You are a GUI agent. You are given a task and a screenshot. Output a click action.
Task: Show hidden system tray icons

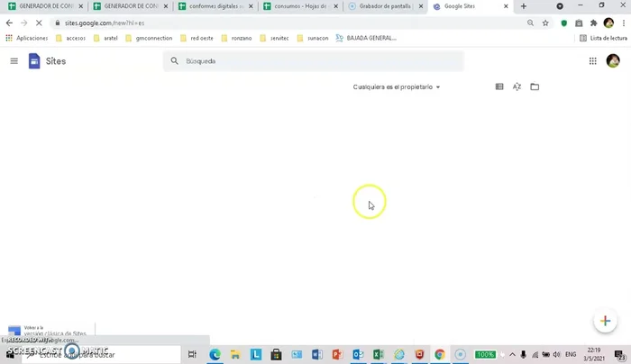[512, 355]
